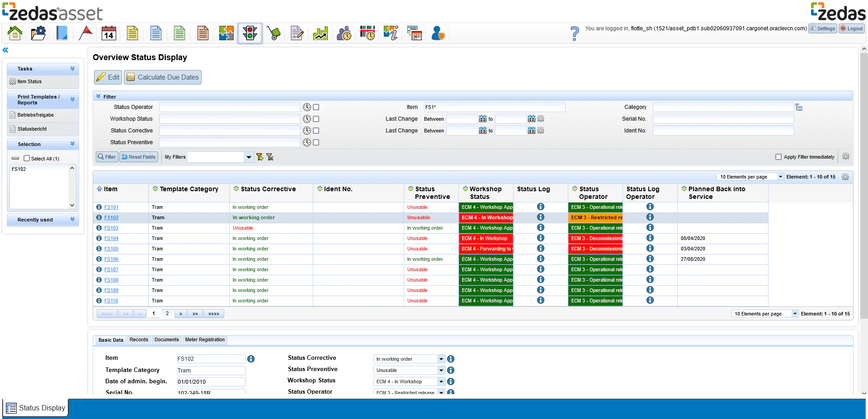Open the traffic light Status Display tool
The width and height of the screenshot is (868, 419).
click(x=250, y=33)
